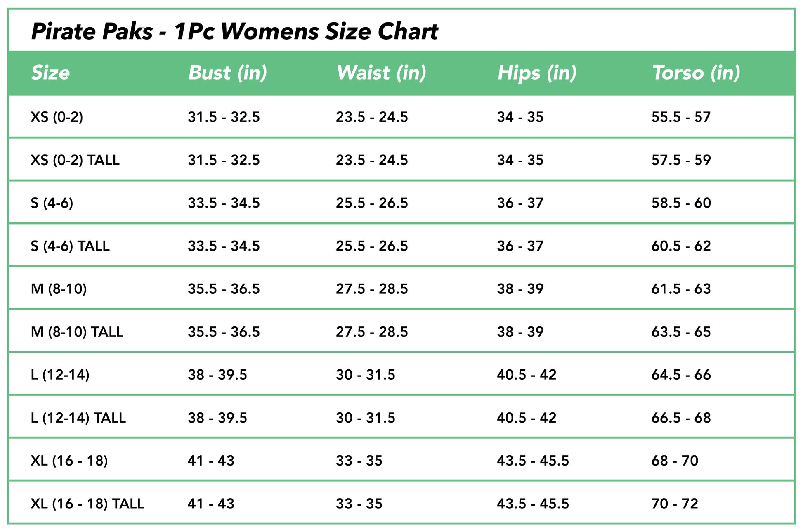Click the torso value 70 - 72

click(675, 504)
